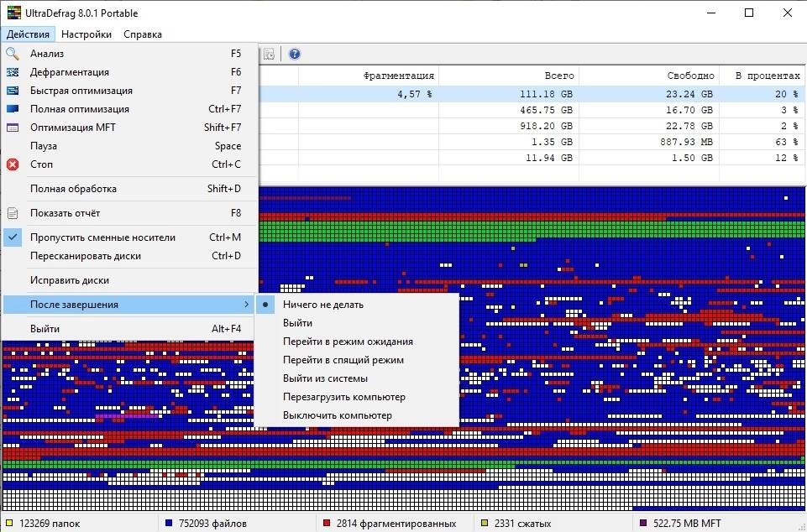Select 'Исправить диски' menu entry
Viewport: 807px width, 532px height.
tap(128, 280)
